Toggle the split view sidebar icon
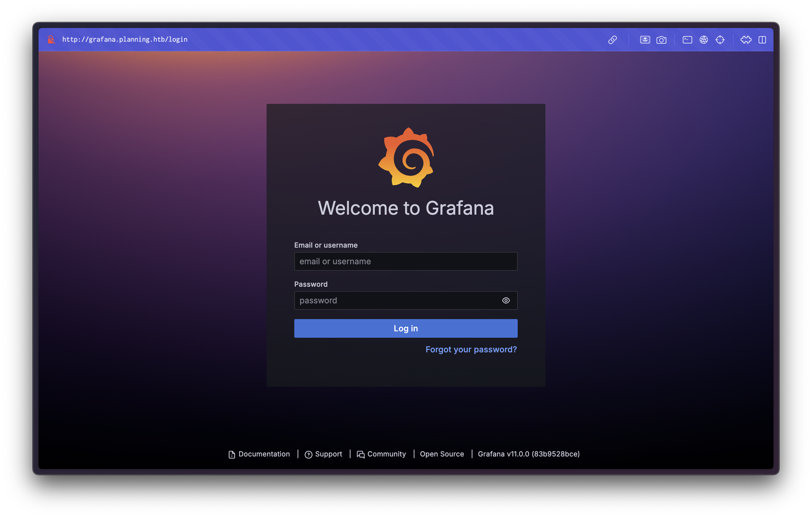The width and height of the screenshot is (812, 518). pyautogui.click(x=762, y=40)
